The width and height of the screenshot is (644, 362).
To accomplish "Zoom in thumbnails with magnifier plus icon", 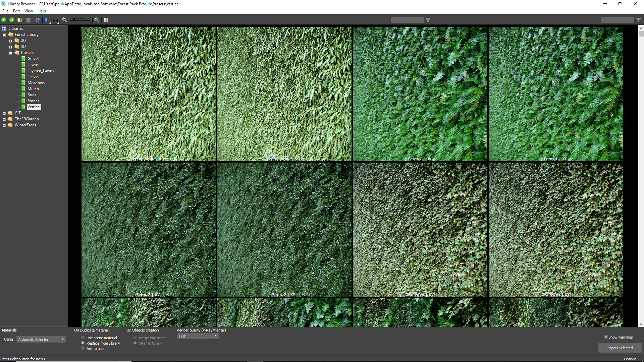I will (x=96, y=20).
